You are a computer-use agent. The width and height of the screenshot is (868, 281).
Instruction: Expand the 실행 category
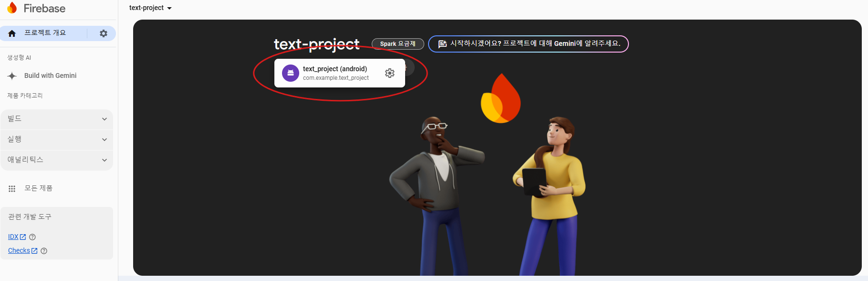tap(57, 140)
